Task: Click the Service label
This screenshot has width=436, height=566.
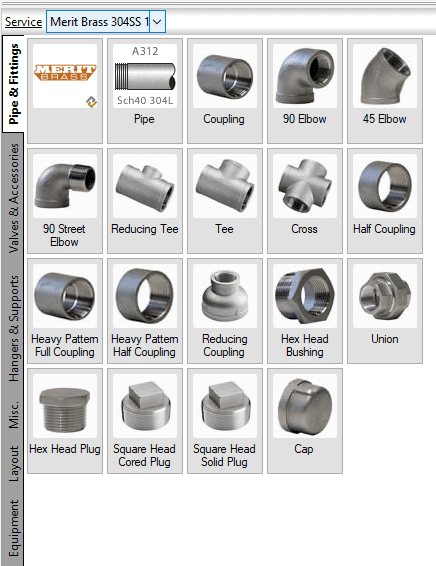Action: coord(23,22)
